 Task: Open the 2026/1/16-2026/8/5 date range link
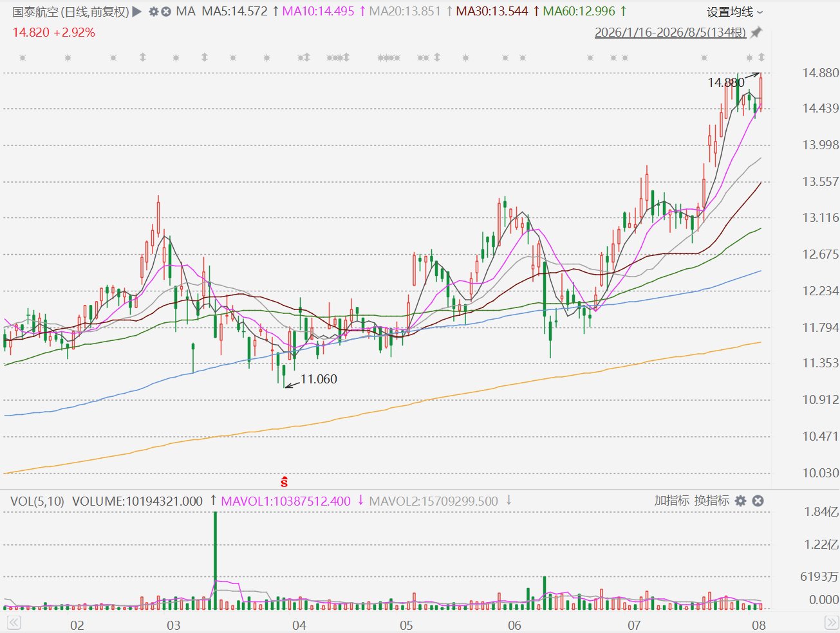click(670, 32)
